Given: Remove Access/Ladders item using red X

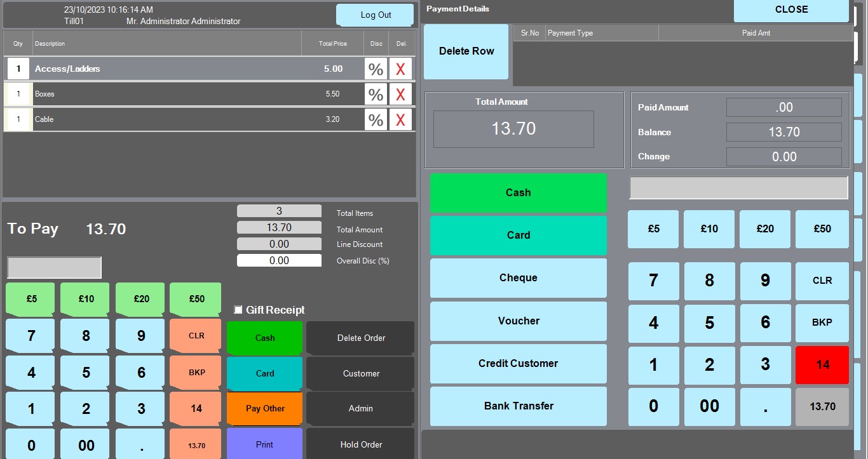Looking at the screenshot, I should click(400, 69).
